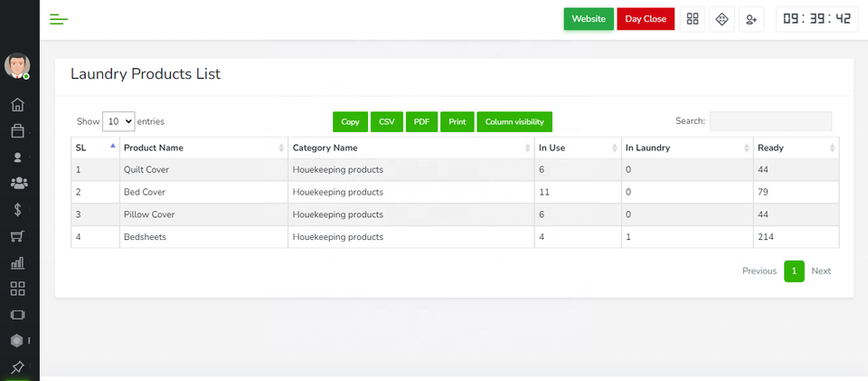Open the bar chart sidebar icon
Image resolution: width=868 pixels, height=381 pixels.
tap(17, 262)
